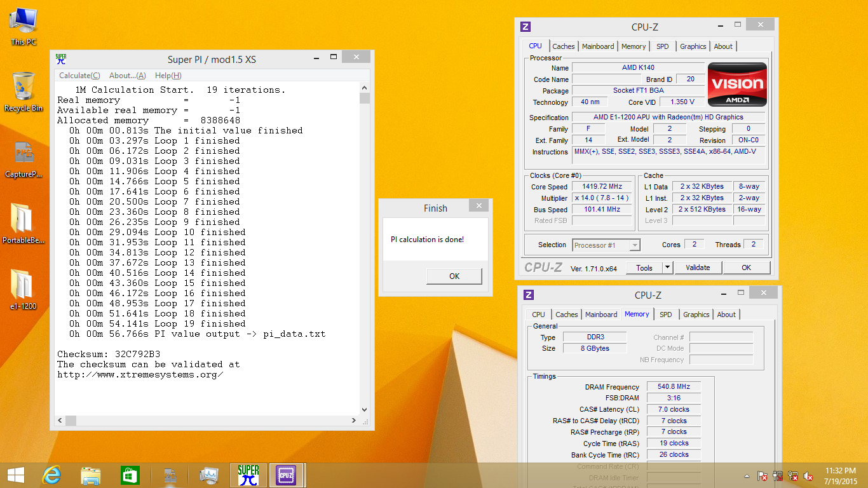This screenshot has height=488, width=868.
Task: Open the About...(A) menu in Super PI
Action: coord(128,75)
